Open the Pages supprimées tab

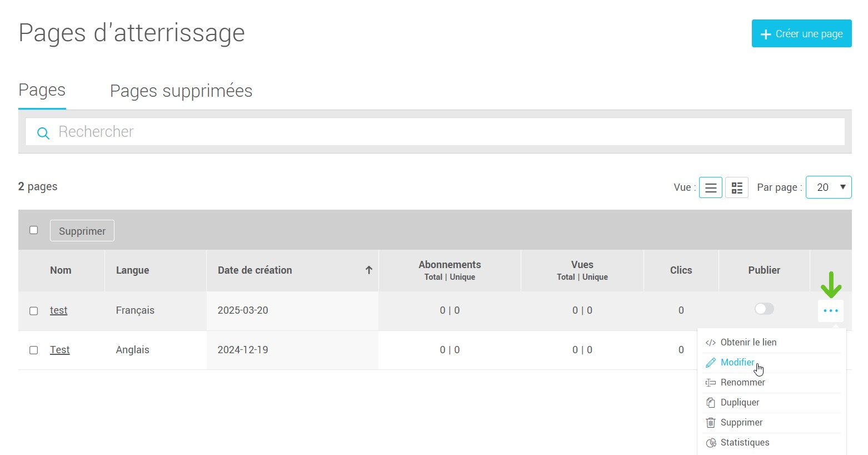pyautogui.click(x=181, y=91)
